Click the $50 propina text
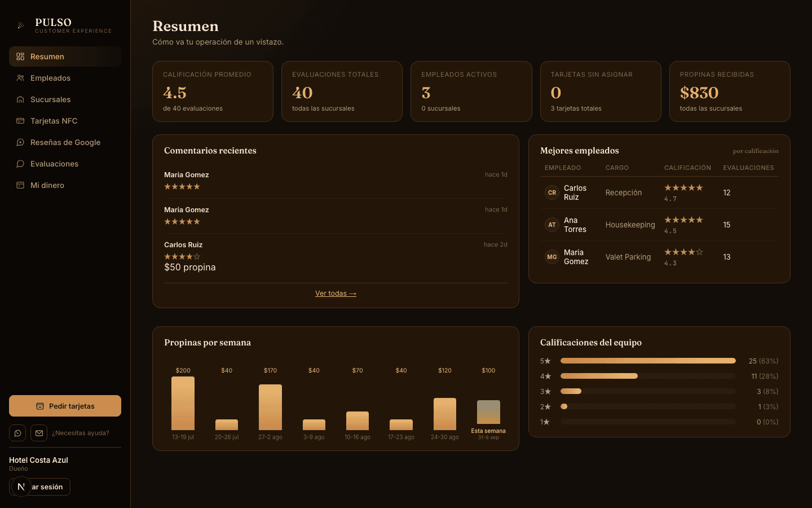 pos(190,268)
